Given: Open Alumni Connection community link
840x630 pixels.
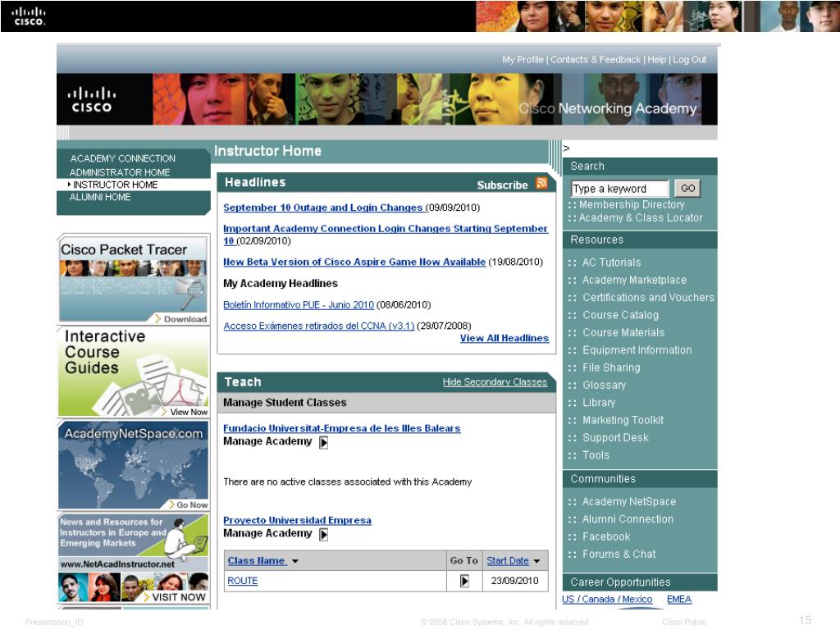Looking at the screenshot, I should point(628,519).
